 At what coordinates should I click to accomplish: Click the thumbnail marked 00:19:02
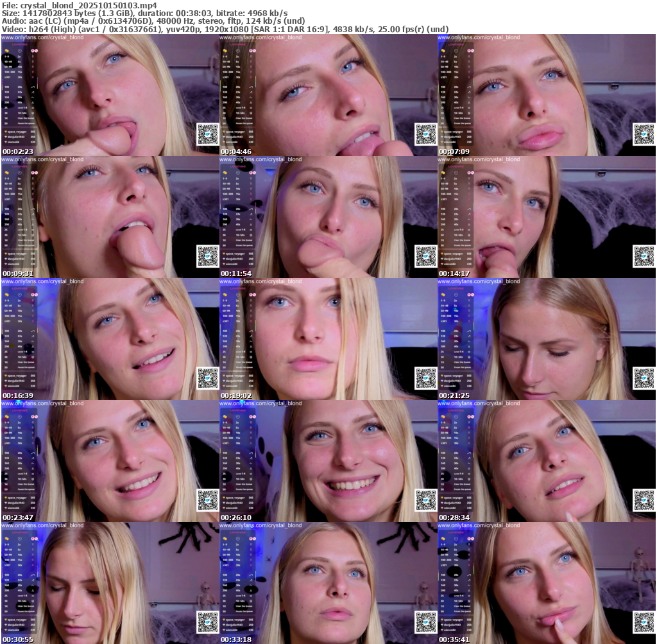tap(327, 338)
